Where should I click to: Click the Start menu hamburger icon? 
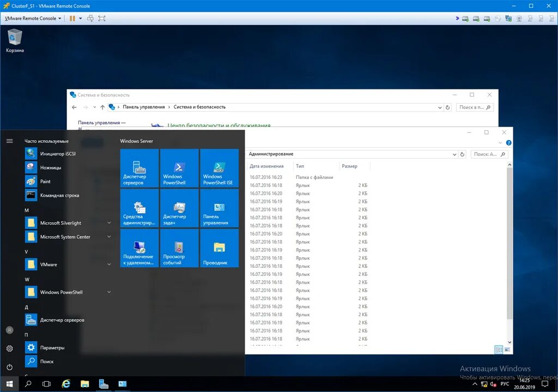(10, 141)
